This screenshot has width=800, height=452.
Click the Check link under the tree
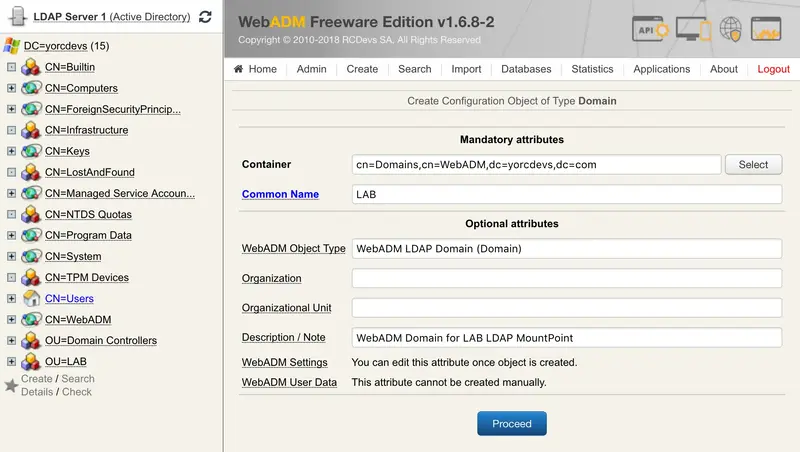[x=77, y=392]
